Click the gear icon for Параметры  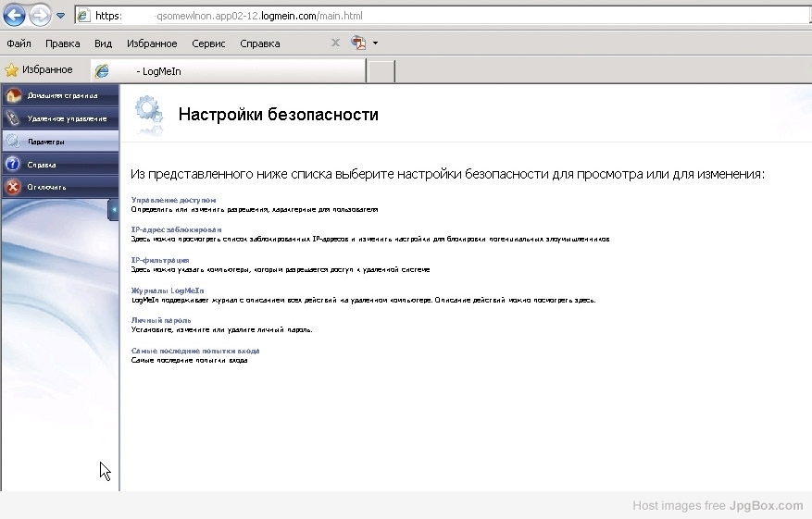point(13,141)
